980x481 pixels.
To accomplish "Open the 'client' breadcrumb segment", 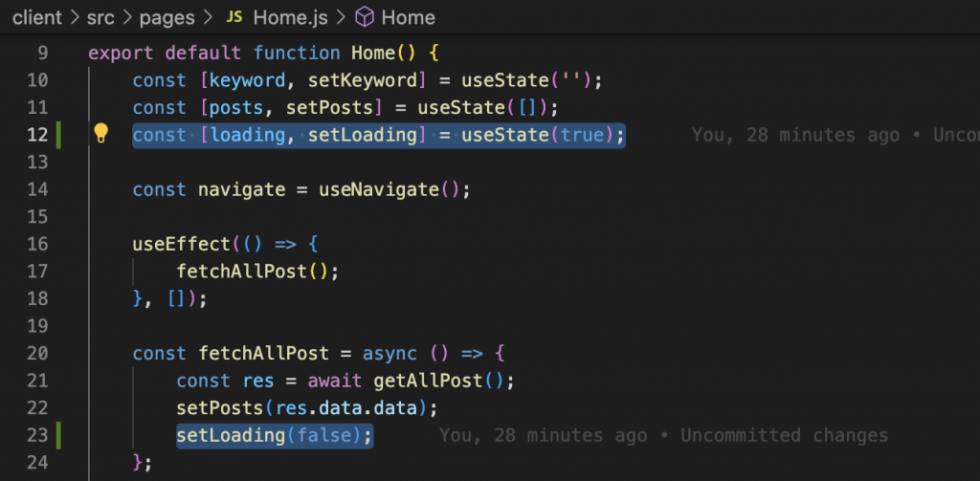I will 37,17.
